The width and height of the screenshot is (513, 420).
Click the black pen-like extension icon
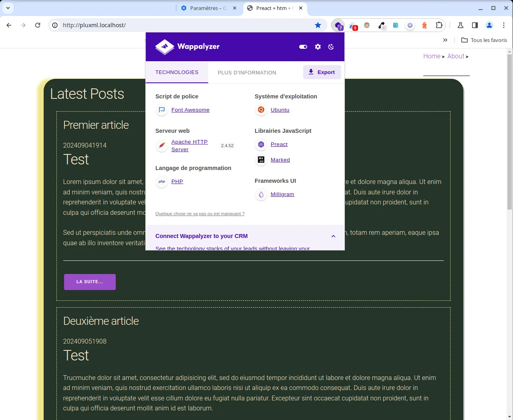click(x=382, y=26)
